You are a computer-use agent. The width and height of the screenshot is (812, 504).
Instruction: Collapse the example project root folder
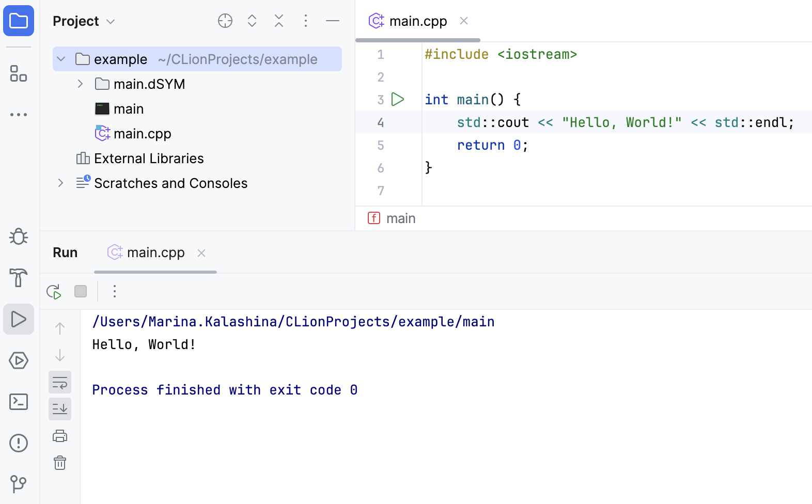coord(61,59)
